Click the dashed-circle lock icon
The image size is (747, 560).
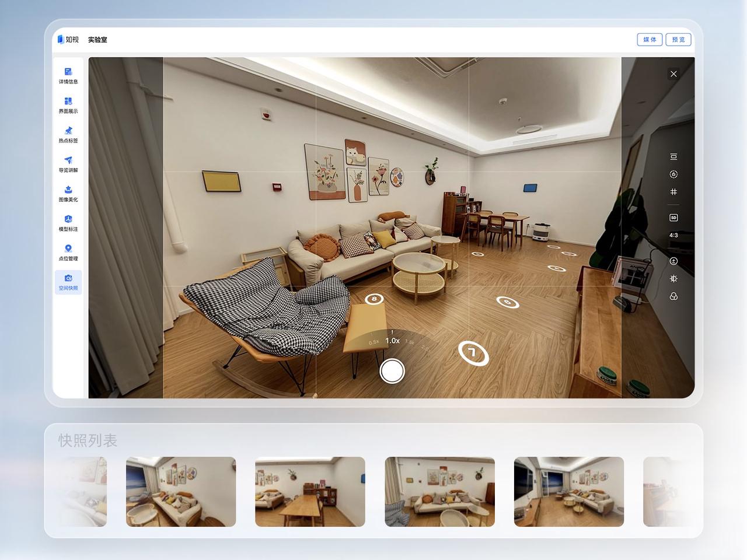pyautogui.click(x=673, y=174)
